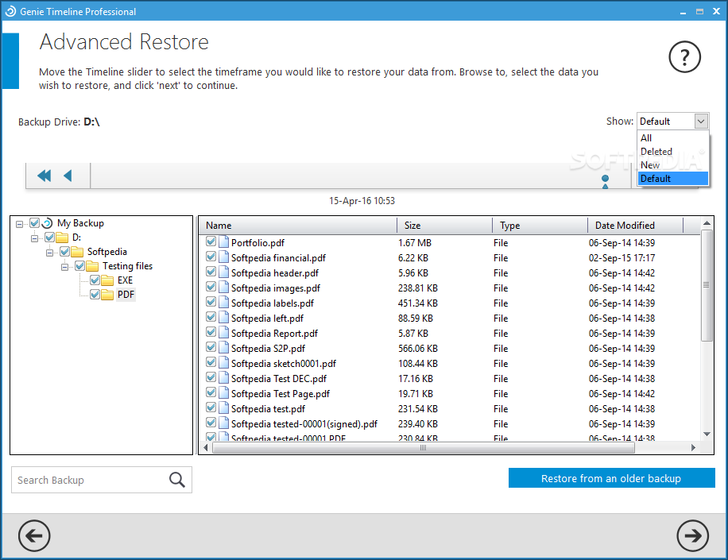Uncheck Softpedia tested-00001(signed).pdf checkbox
The image size is (728, 560).
click(211, 423)
